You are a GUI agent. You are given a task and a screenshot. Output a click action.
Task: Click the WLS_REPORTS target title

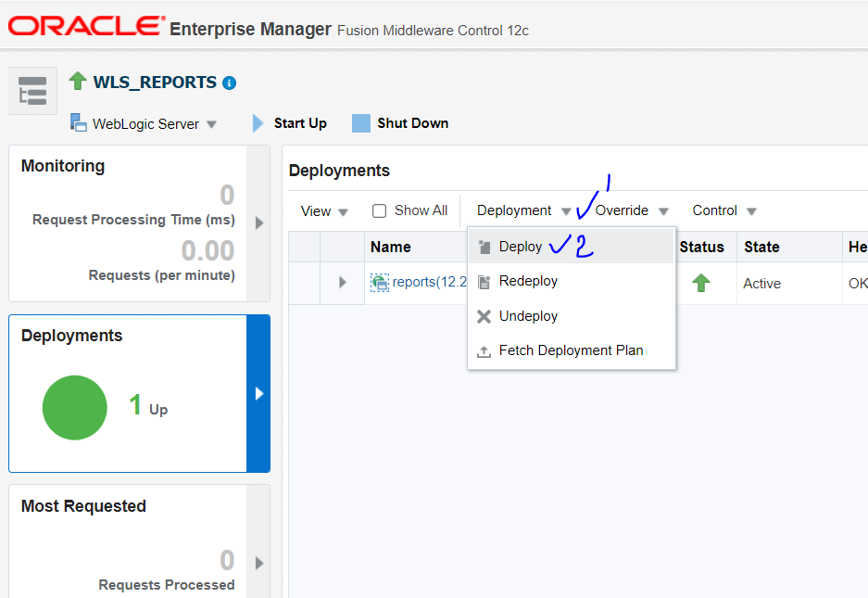(155, 82)
